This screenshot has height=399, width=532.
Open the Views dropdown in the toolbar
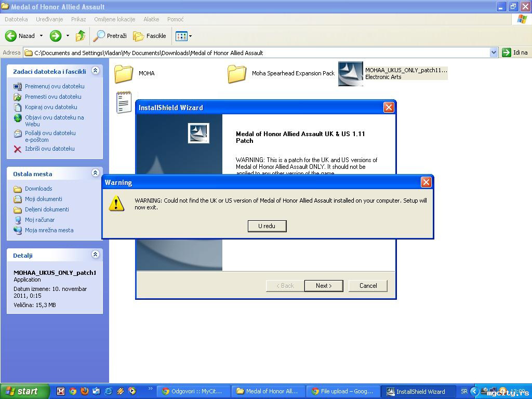pyautogui.click(x=183, y=36)
